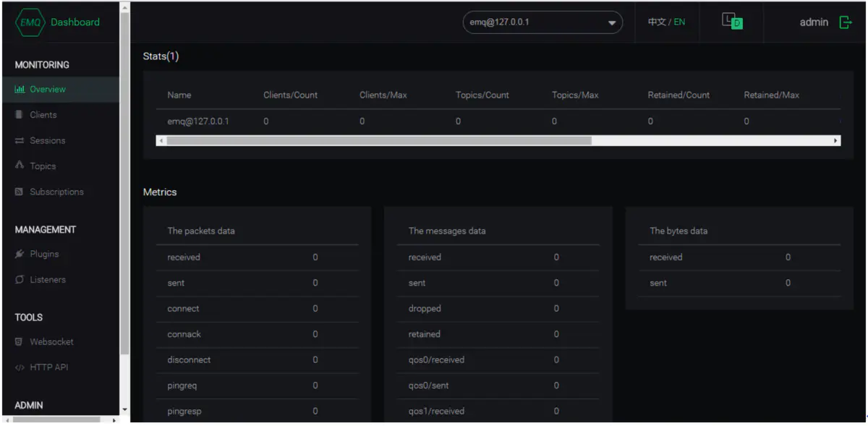Toggle the light/dark theme switcher
868x426 pixels.
[x=732, y=22]
